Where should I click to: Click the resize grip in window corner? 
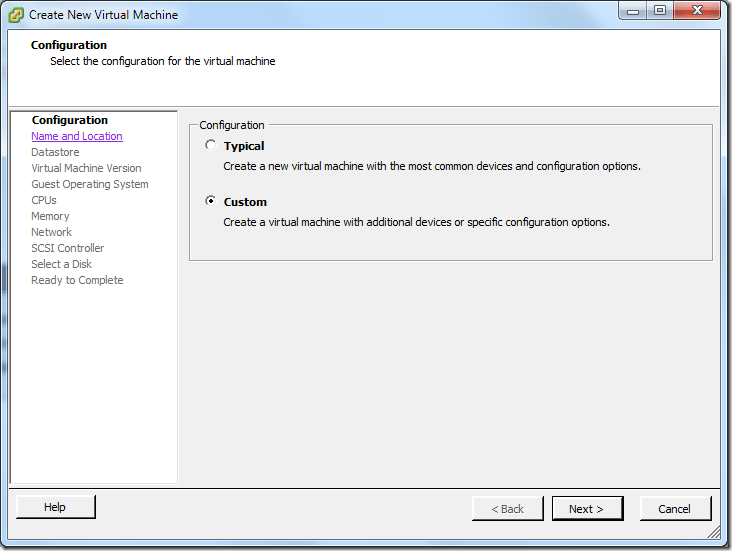point(714,532)
